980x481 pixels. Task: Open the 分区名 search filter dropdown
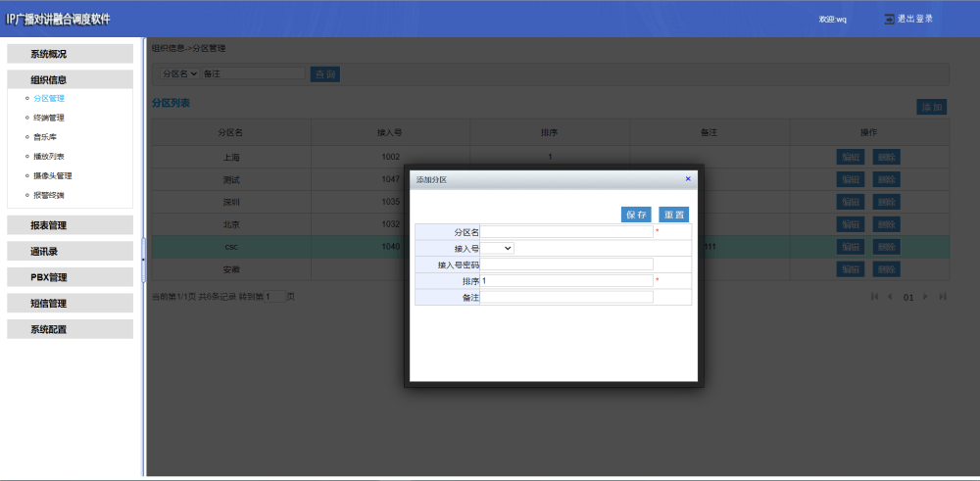coord(180,73)
